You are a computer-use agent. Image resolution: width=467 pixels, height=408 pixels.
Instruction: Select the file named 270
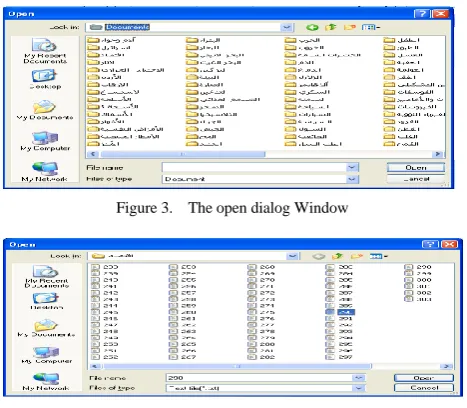(x=262, y=280)
